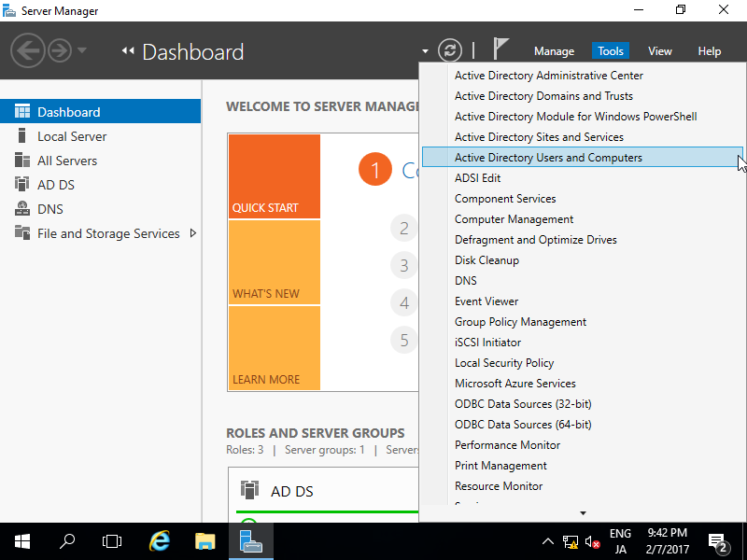Expand File and Storage Services arrow
Screen dimensions: 747x560
[193, 233]
